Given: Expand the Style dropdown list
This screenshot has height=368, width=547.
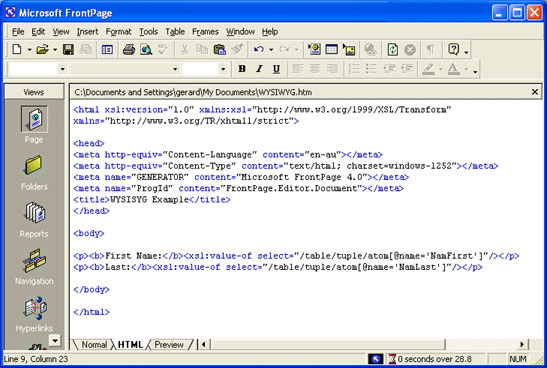Looking at the screenshot, I should tap(62, 69).
